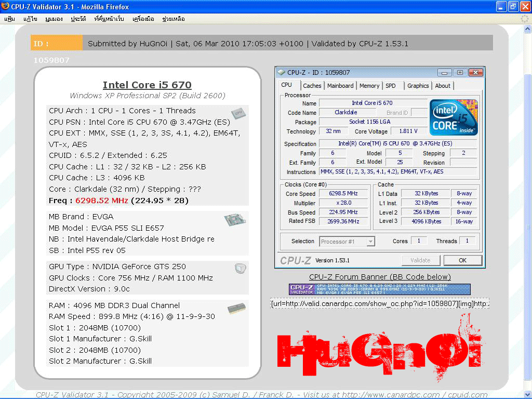Click the validation ID number 1059807
The height and width of the screenshot is (399, 532).
(x=51, y=60)
